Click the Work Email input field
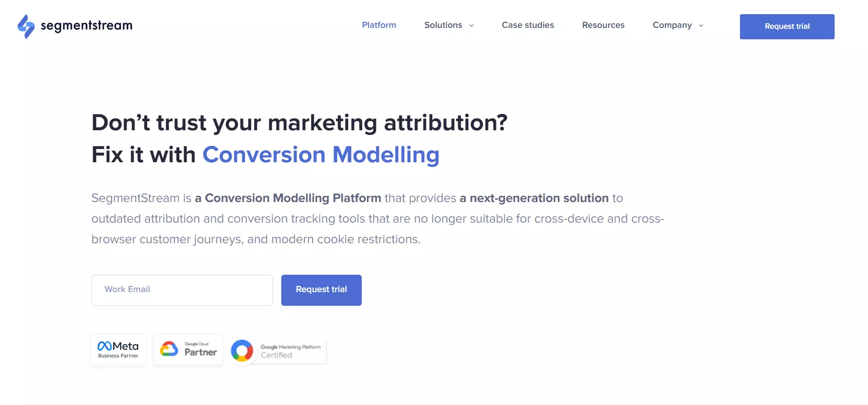 click(x=182, y=290)
